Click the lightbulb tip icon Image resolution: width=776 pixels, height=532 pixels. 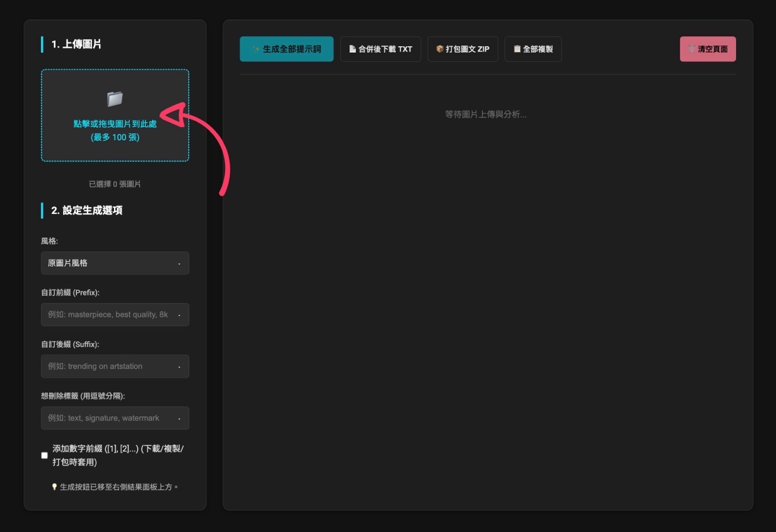tap(55, 487)
